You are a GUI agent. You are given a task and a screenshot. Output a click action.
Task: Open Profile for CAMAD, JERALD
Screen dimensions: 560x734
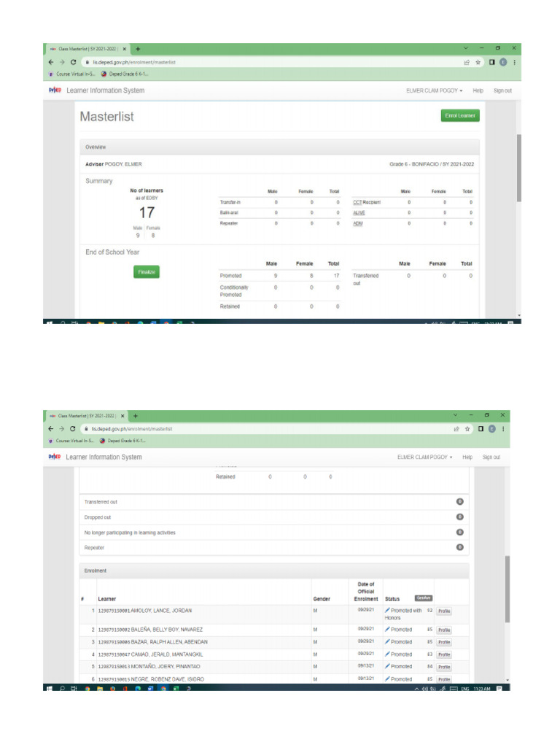click(444, 655)
